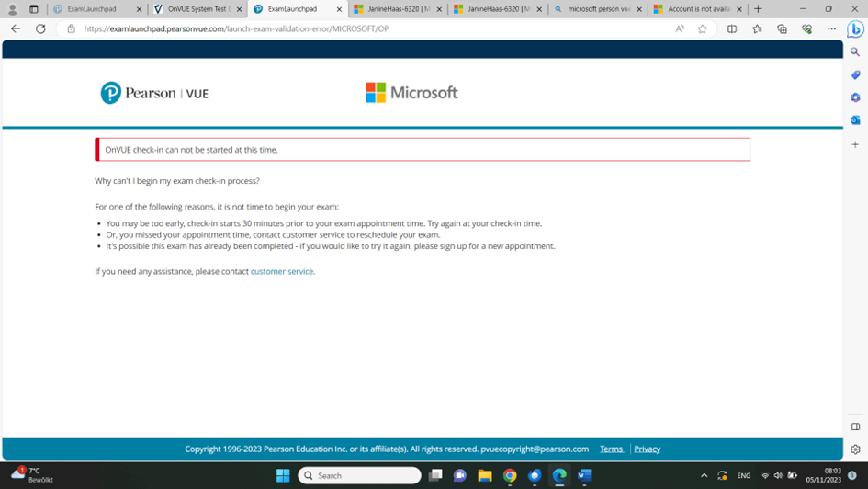Image resolution: width=868 pixels, height=489 pixels.
Task: Go back to the previous page
Action: pos(16,28)
